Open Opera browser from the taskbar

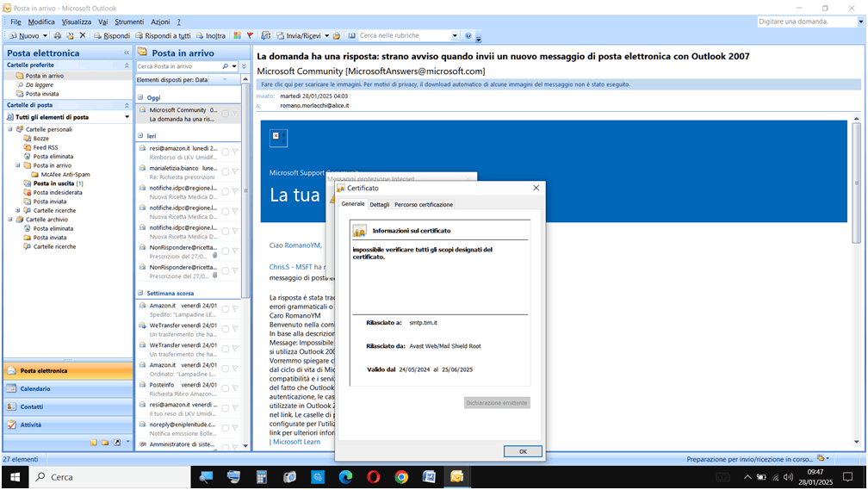[374, 477]
